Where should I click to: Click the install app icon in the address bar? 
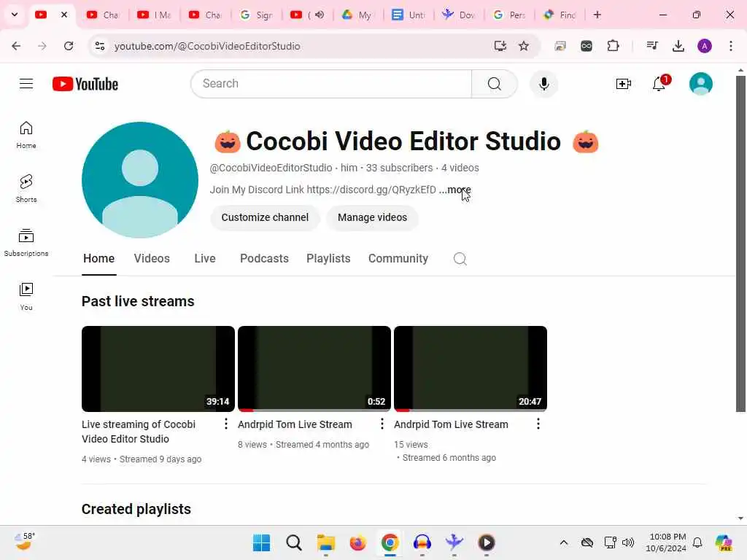[500, 46]
